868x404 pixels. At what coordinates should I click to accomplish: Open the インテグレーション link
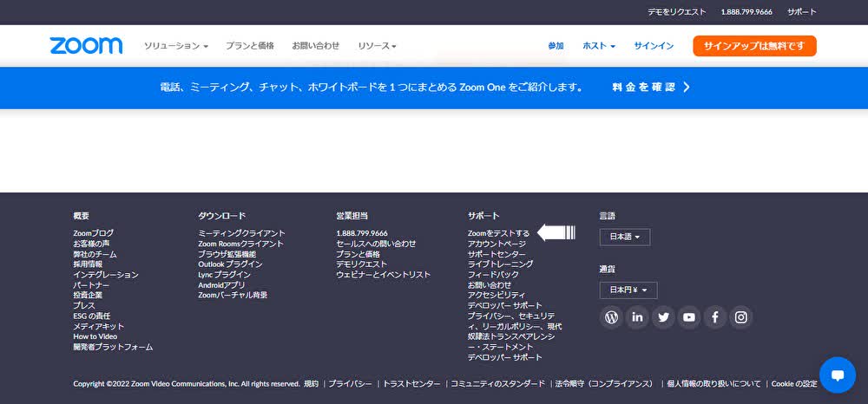[x=106, y=275]
